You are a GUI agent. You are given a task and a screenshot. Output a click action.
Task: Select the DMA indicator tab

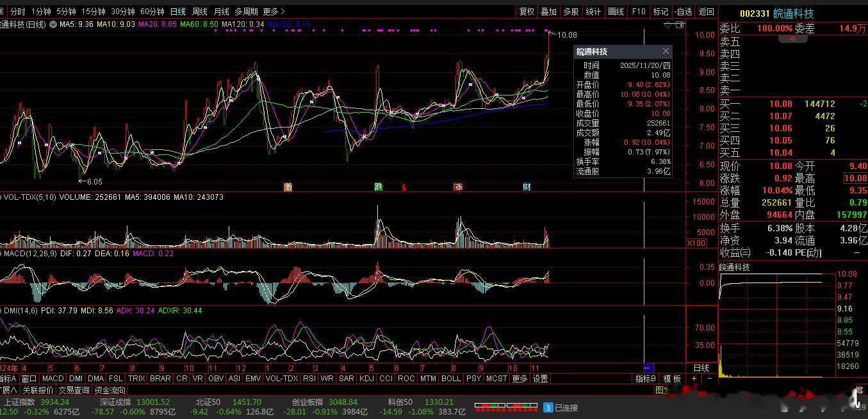point(95,379)
